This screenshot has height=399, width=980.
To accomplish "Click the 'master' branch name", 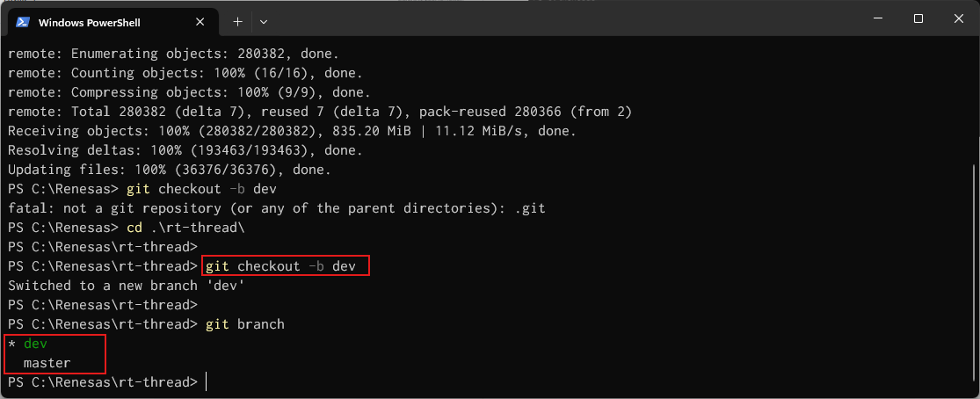I will point(47,363).
